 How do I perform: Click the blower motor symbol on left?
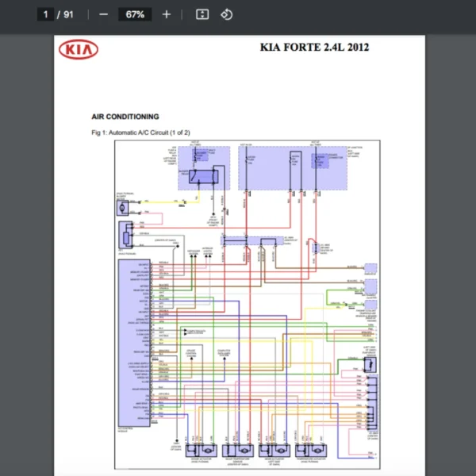point(125,207)
